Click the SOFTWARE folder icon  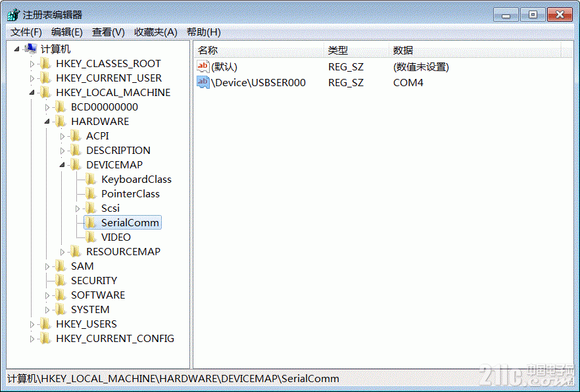(60, 295)
